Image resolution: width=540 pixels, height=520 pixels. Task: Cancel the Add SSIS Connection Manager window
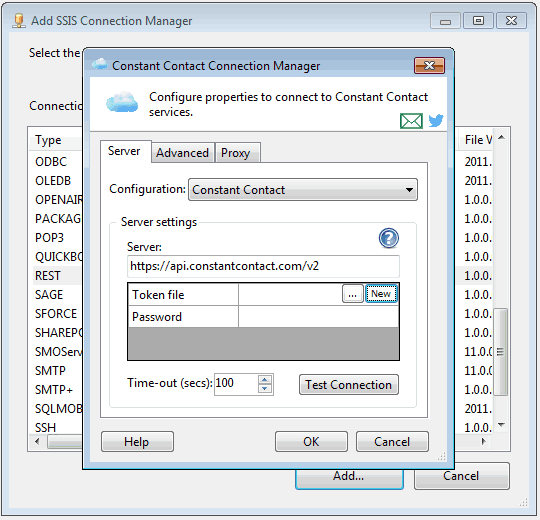pos(461,476)
